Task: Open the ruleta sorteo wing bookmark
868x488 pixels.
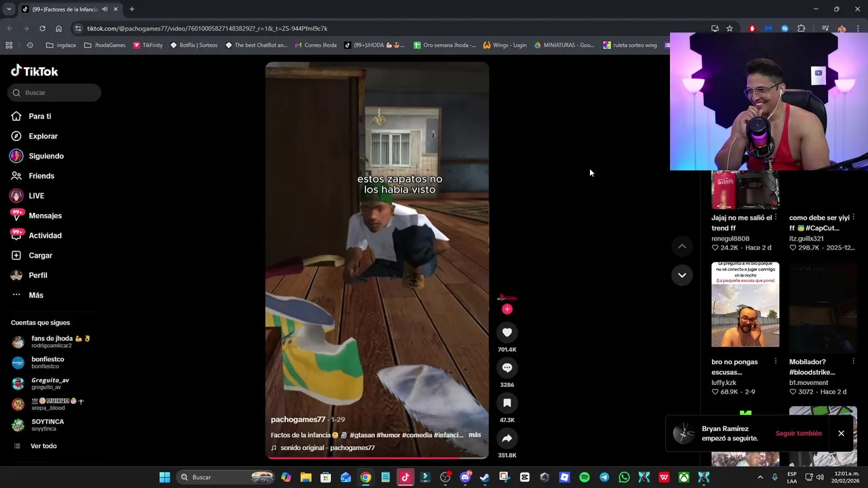Action: (630, 45)
